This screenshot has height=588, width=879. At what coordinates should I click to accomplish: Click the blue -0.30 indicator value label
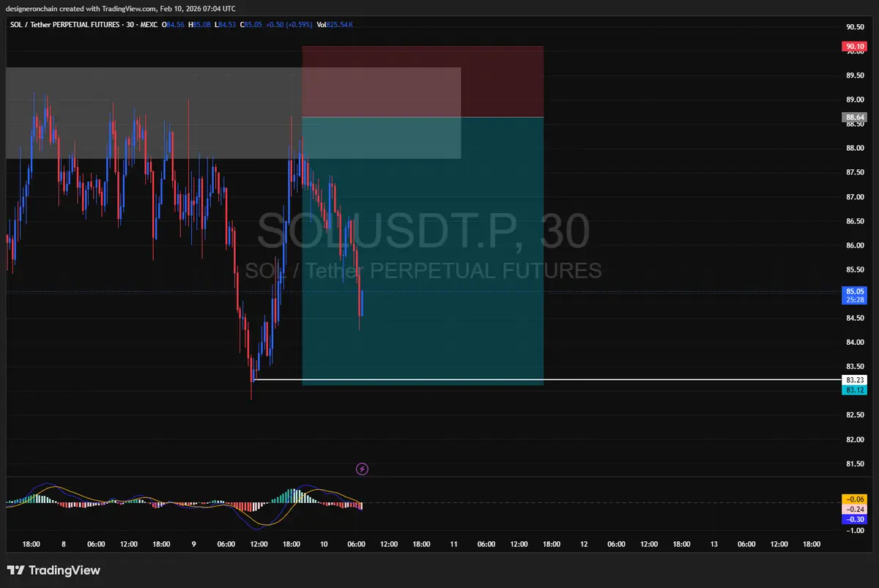(855, 519)
